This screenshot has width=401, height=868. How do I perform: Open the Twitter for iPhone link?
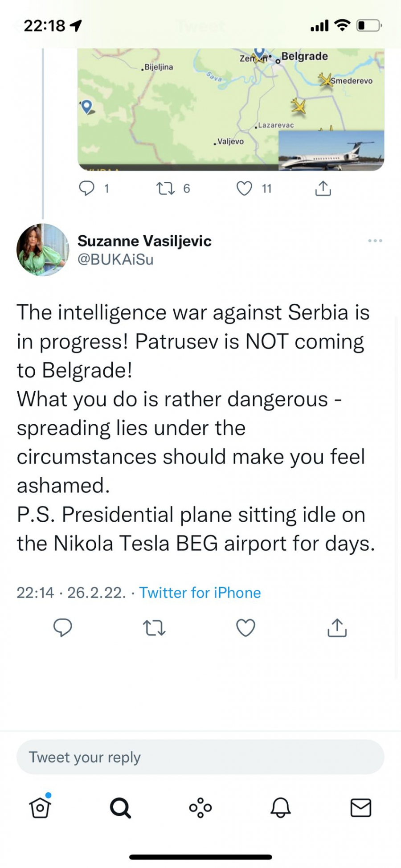[x=200, y=593]
